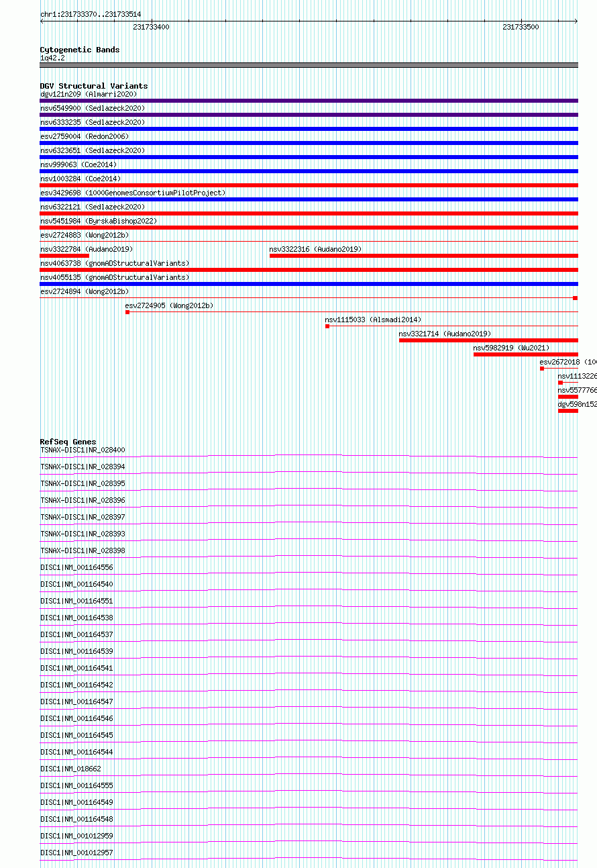Open transcript TSNAX-DISC1|NR_028398
Screen dimensions: 597x868
click(83, 550)
